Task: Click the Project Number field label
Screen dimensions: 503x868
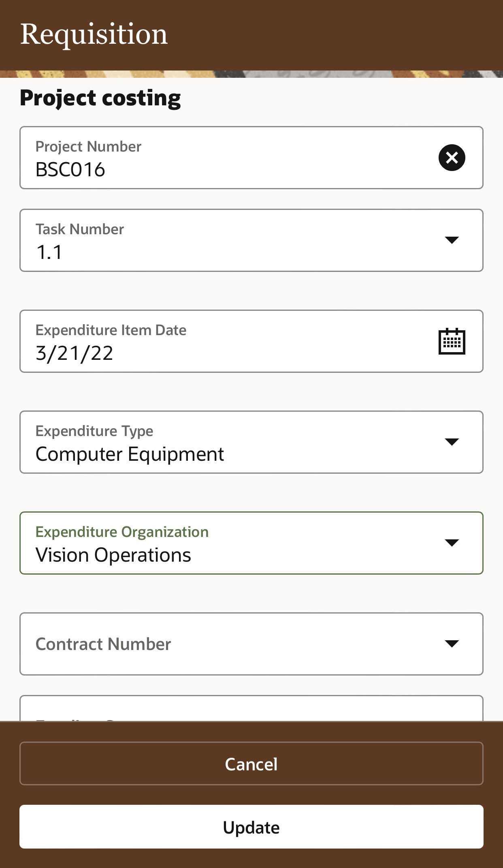Action: click(88, 147)
